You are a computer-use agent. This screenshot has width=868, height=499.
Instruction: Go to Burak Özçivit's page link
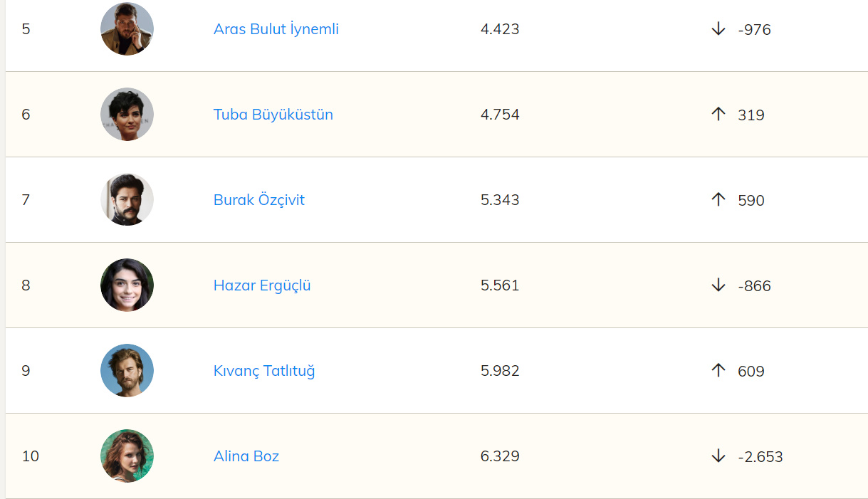[x=258, y=200]
